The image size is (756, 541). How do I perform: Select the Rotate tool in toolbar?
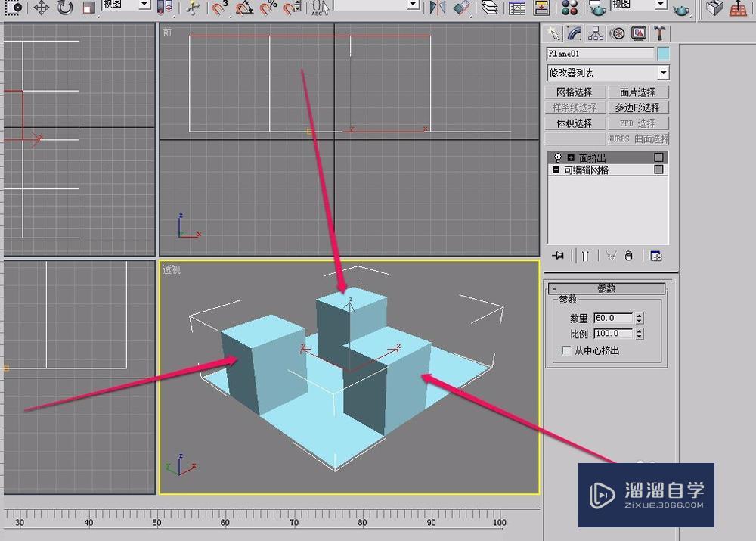[x=65, y=8]
